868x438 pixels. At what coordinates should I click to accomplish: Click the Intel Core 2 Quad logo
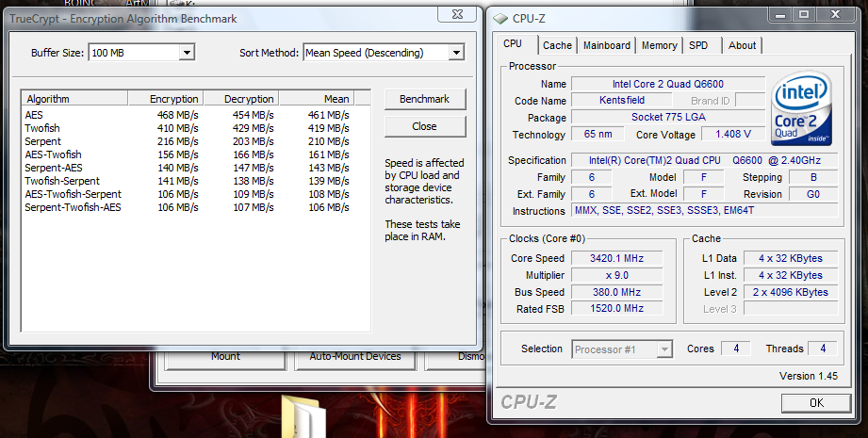[802, 108]
